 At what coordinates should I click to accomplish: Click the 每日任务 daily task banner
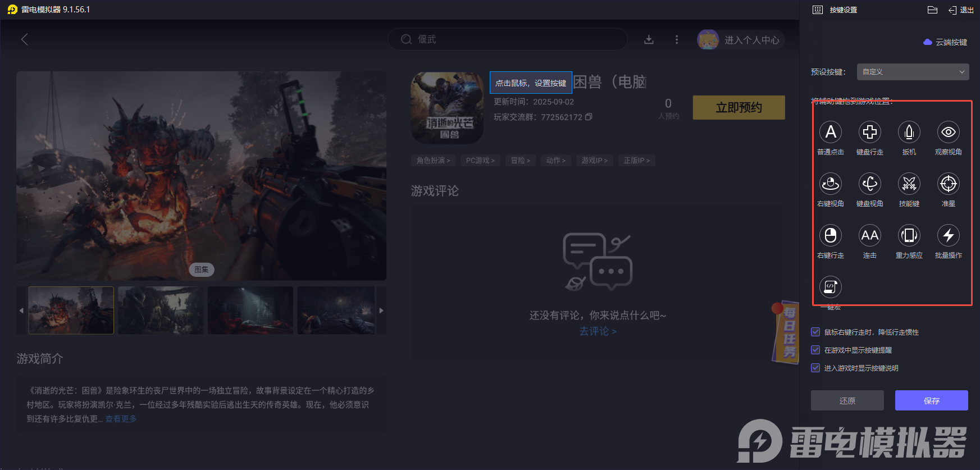coord(787,332)
